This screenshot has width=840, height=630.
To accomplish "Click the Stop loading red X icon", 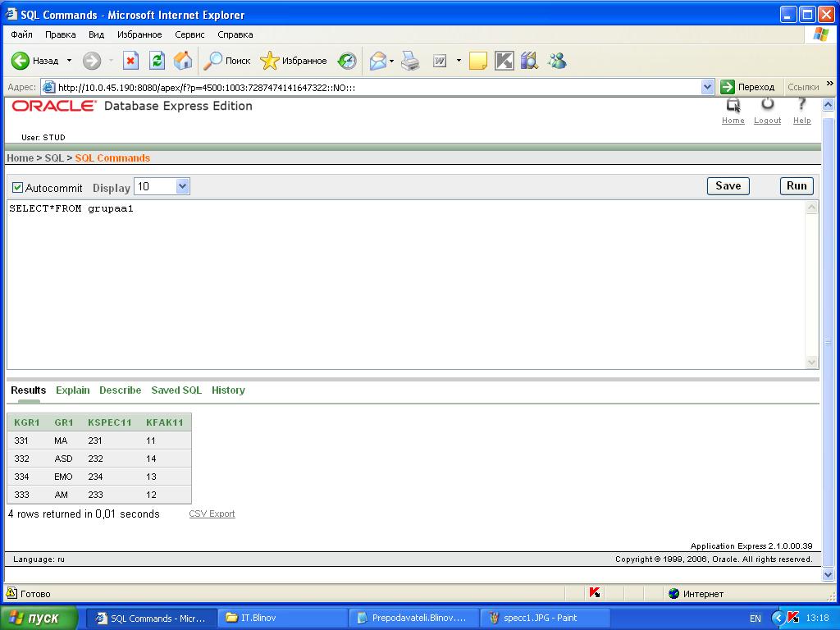I will pos(130,61).
